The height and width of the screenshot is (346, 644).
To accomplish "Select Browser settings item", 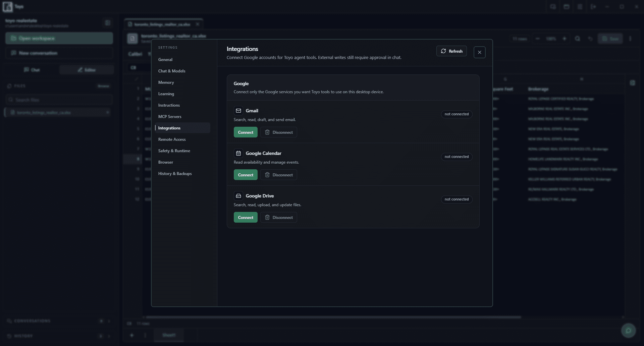I will coord(182,162).
